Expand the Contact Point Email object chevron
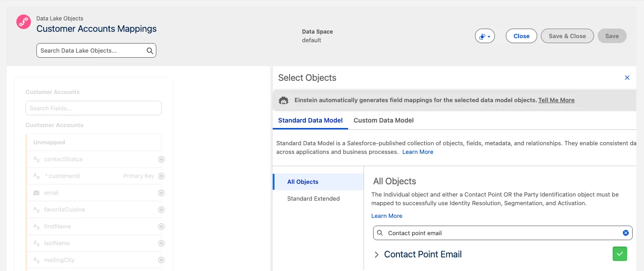 (x=376, y=255)
